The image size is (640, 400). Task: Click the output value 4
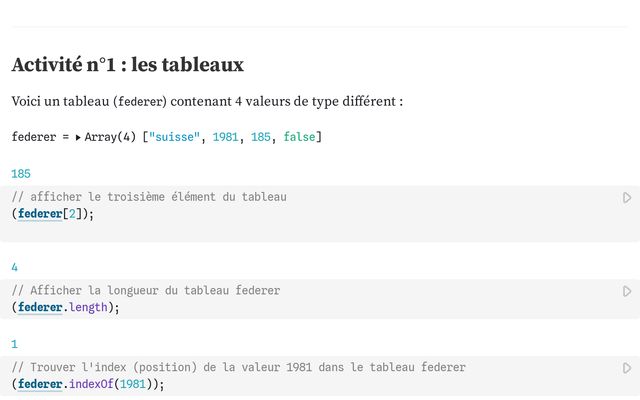click(15, 267)
